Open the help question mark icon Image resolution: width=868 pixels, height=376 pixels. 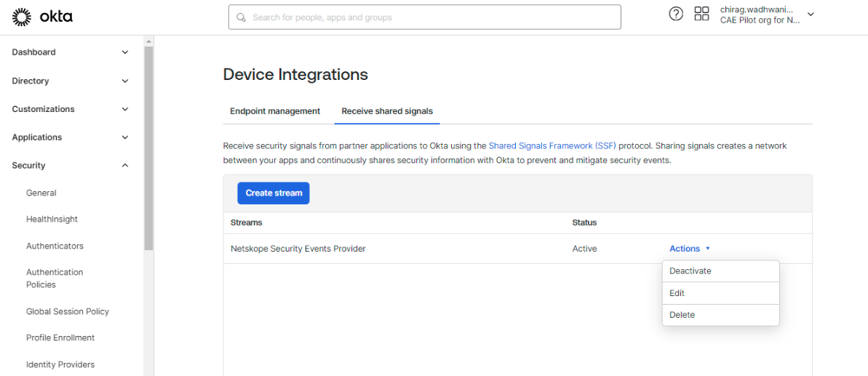click(676, 14)
